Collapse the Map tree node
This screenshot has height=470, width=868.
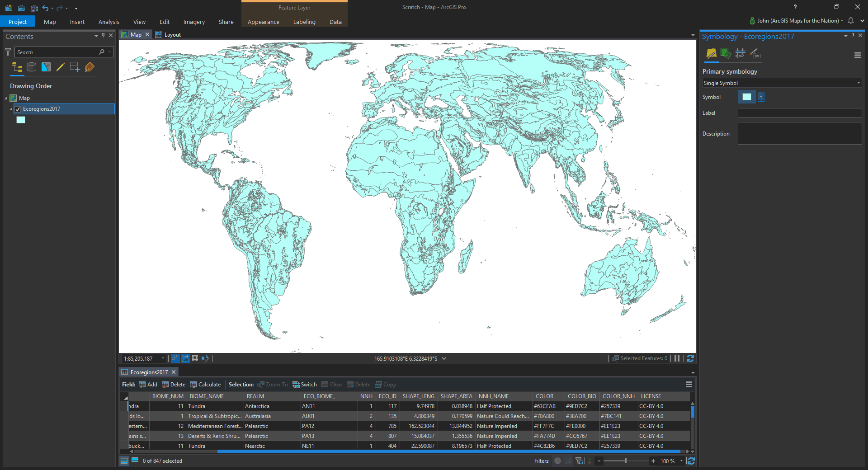coord(6,98)
